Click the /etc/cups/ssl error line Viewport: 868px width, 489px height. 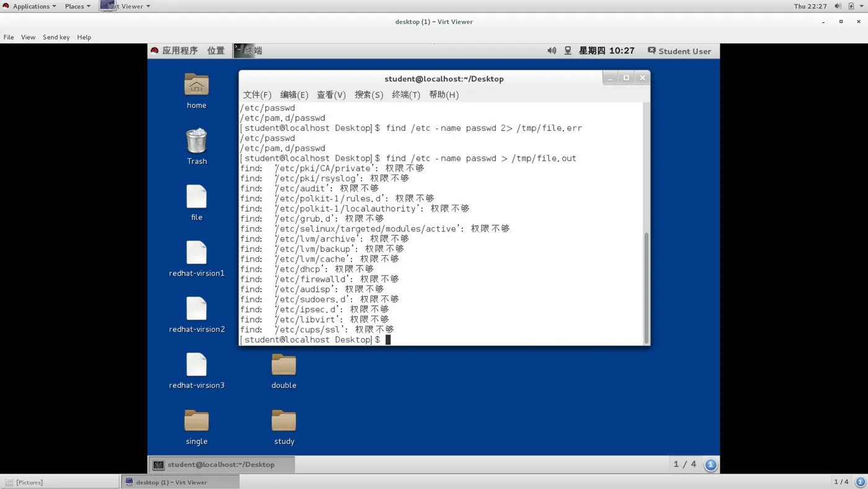(x=317, y=330)
